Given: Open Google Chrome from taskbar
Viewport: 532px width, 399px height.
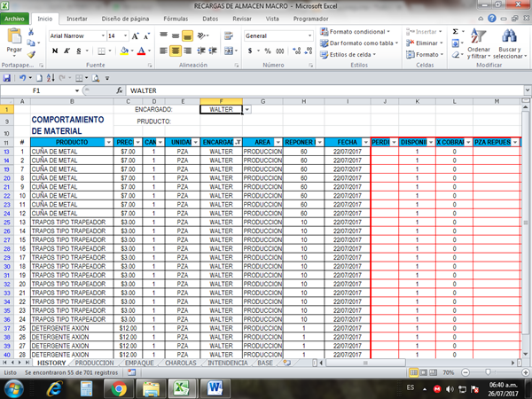Looking at the screenshot, I should pos(119,387).
